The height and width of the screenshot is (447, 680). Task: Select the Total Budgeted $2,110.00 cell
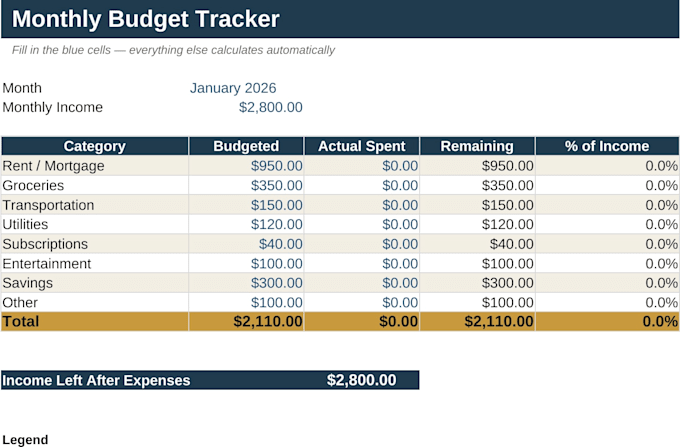pyautogui.click(x=246, y=321)
